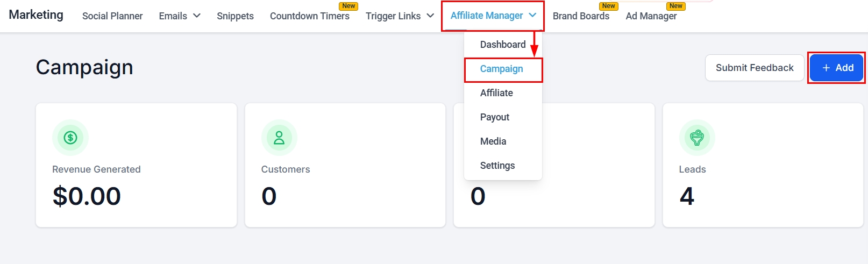Expand the Emails dropdown chevron
Image resolution: width=868 pixels, height=264 pixels.
coord(197,16)
